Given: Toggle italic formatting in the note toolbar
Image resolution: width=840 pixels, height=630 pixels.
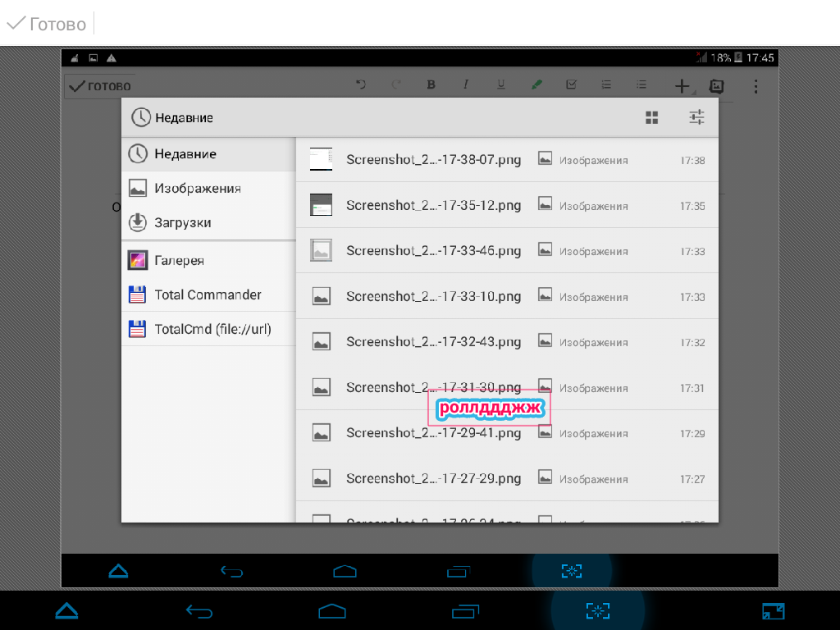Looking at the screenshot, I should tap(466, 84).
